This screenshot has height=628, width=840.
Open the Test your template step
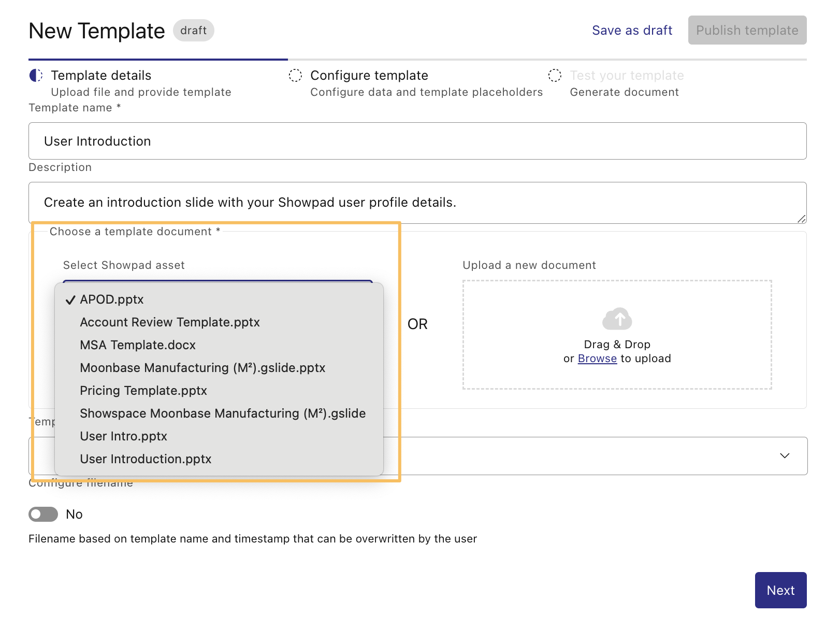pos(627,76)
